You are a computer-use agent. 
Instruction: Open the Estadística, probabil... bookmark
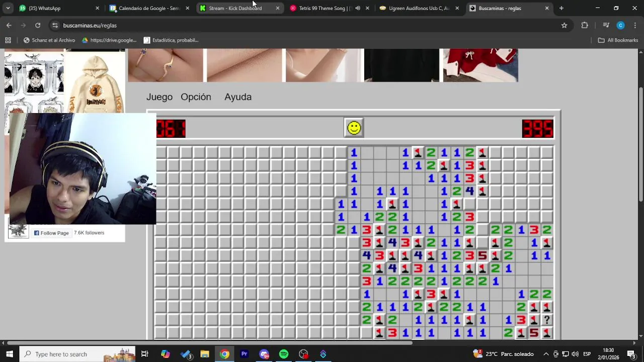coord(171,40)
